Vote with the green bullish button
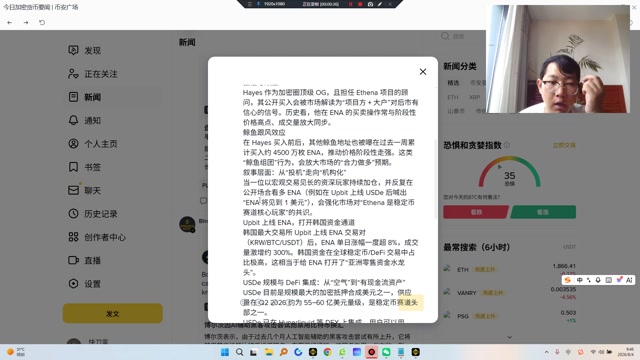Image resolution: width=640 pixels, height=360 pixels. click(x=543, y=212)
